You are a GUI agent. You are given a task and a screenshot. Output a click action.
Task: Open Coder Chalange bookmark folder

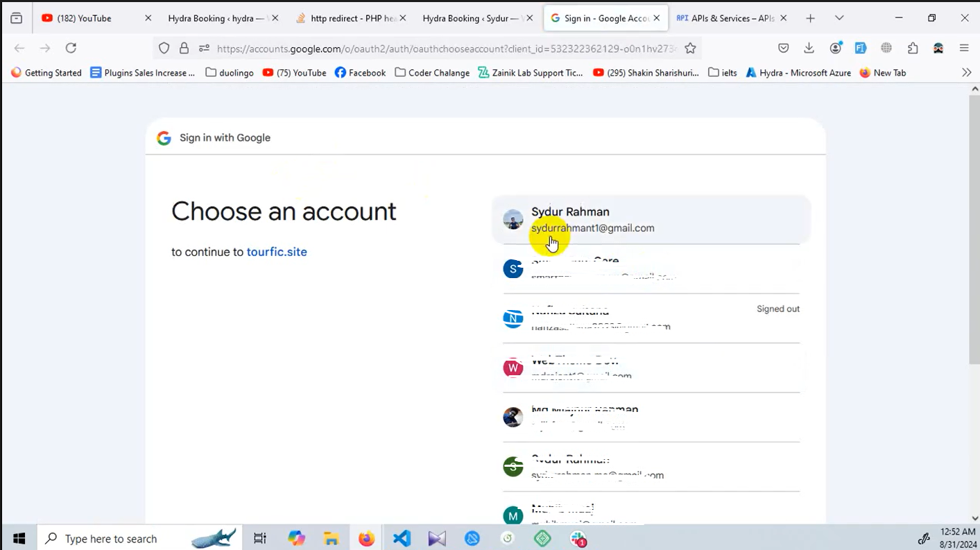pyautogui.click(x=432, y=73)
